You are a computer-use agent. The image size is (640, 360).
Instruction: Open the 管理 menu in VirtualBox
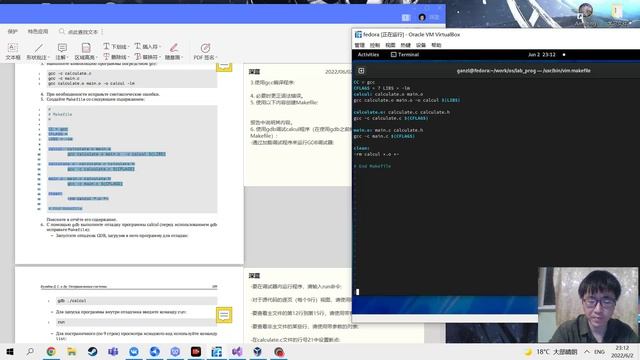pos(360,45)
